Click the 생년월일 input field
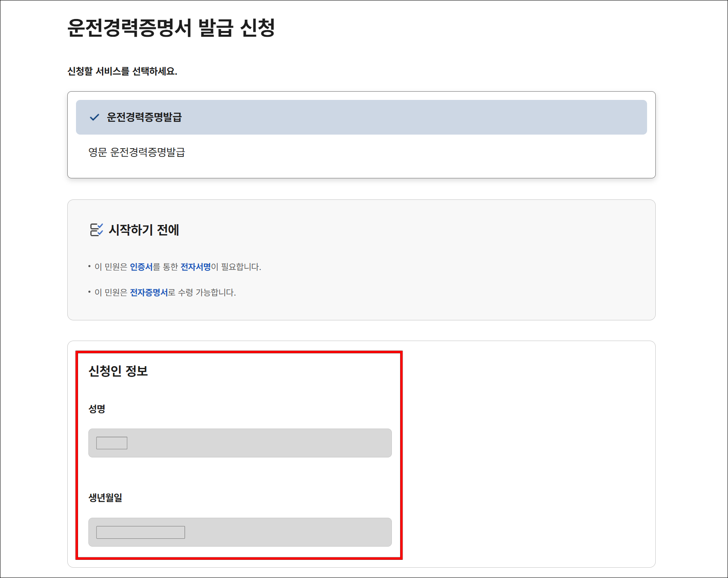728x578 pixels. (x=239, y=533)
